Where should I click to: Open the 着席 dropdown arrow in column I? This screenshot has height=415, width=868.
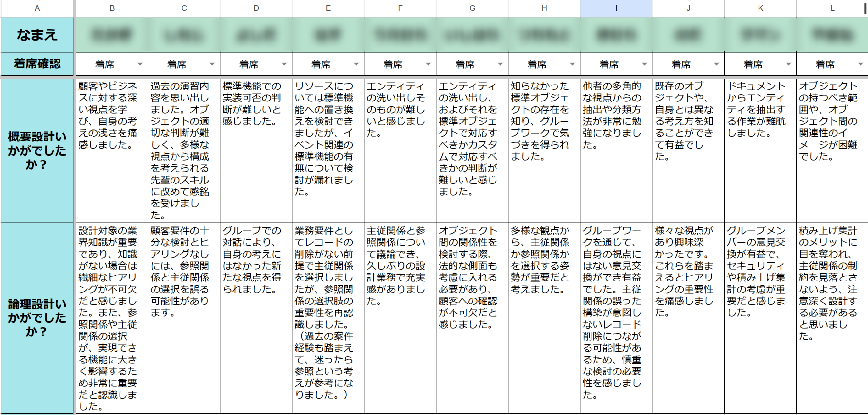click(x=644, y=64)
